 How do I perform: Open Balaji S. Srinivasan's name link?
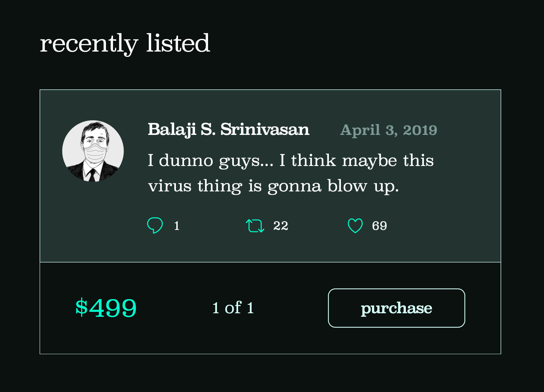tap(229, 130)
